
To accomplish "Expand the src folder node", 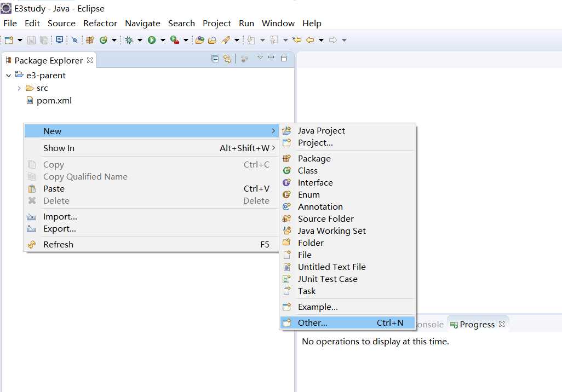I will click(19, 88).
